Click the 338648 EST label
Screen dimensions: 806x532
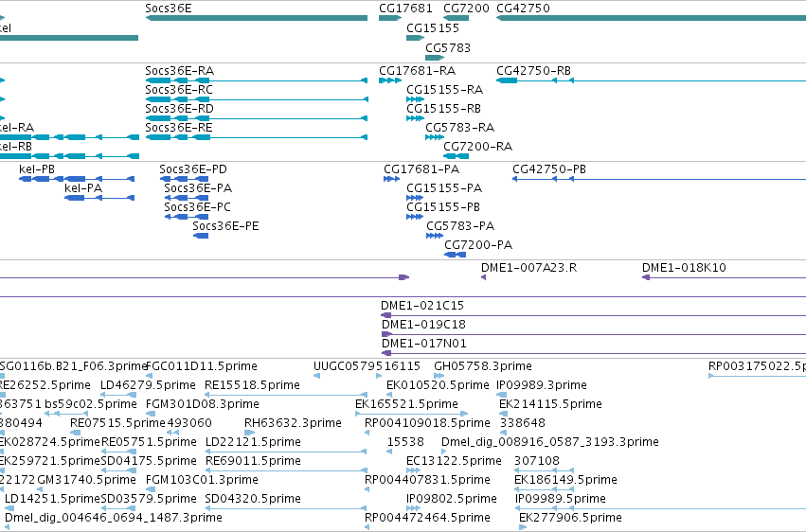pyautogui.click(x=523, y=423)
